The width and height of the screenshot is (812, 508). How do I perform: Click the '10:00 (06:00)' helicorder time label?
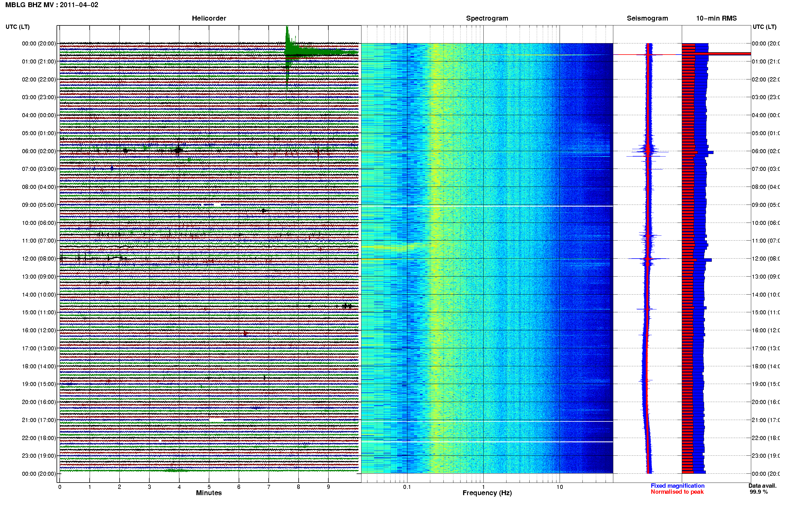tap(39, 223)
